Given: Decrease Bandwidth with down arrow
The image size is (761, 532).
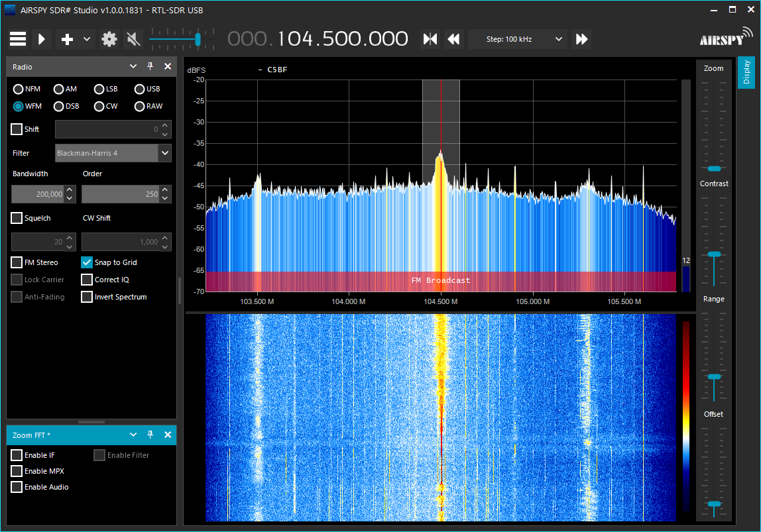Looking at the screenshot, I should [70, 198].
